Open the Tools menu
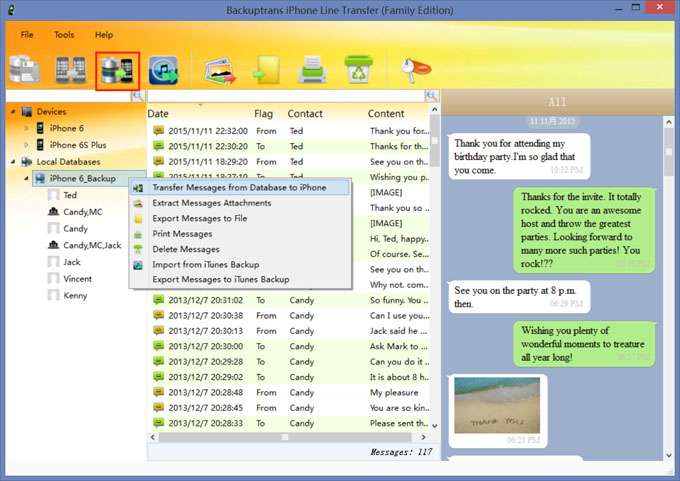This screenshot has width=680, height=481. click(x=64, y=35)
